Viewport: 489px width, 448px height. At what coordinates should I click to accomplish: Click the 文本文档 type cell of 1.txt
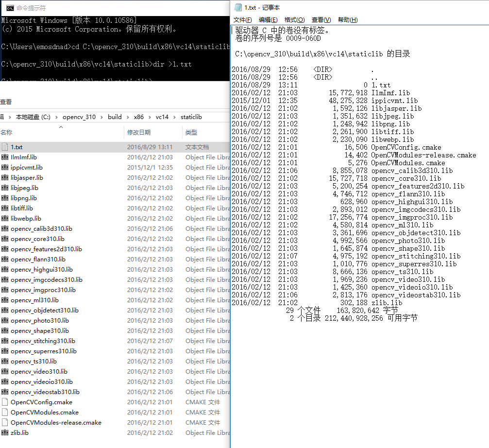click(197, 147)
